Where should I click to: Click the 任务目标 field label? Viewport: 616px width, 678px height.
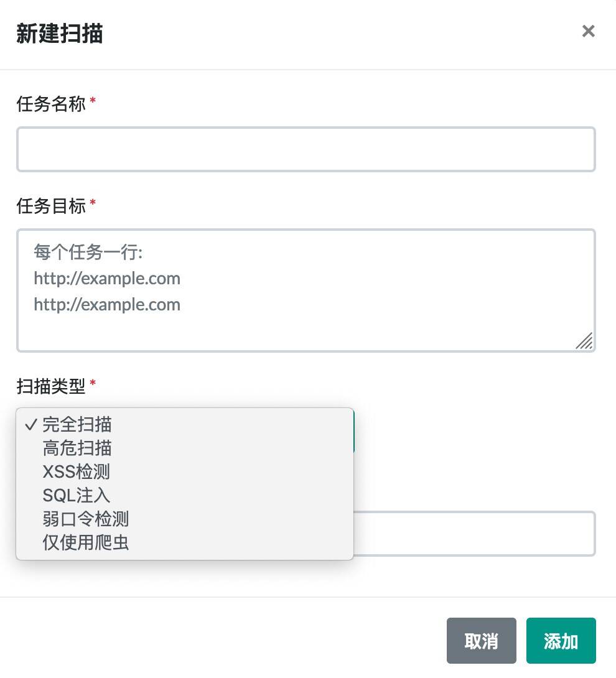click(51, 207)
